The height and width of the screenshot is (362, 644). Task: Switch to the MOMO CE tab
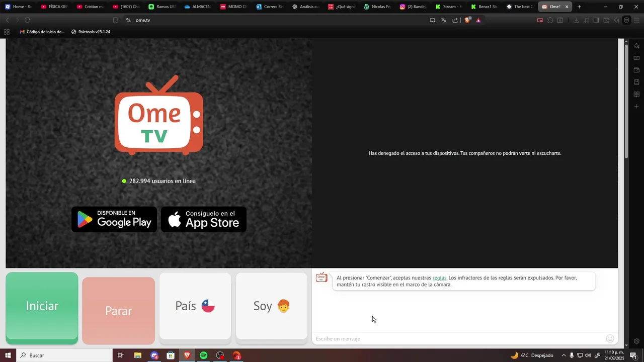pos(233,7)
